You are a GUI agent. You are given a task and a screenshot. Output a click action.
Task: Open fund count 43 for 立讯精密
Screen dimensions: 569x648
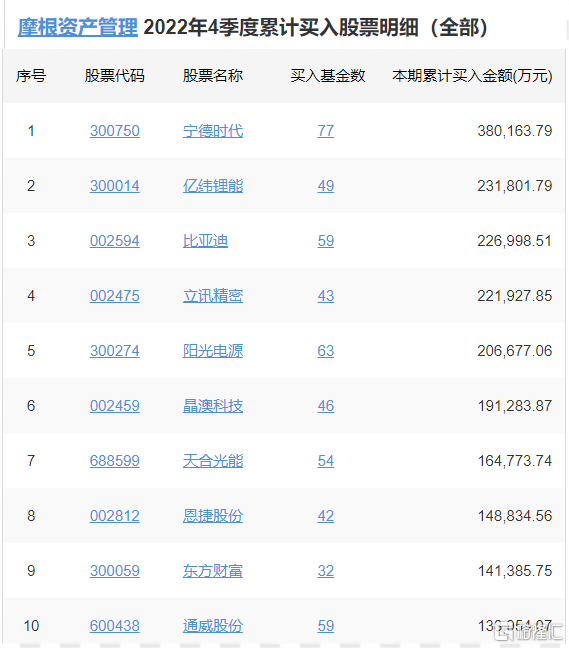[326, 296]
